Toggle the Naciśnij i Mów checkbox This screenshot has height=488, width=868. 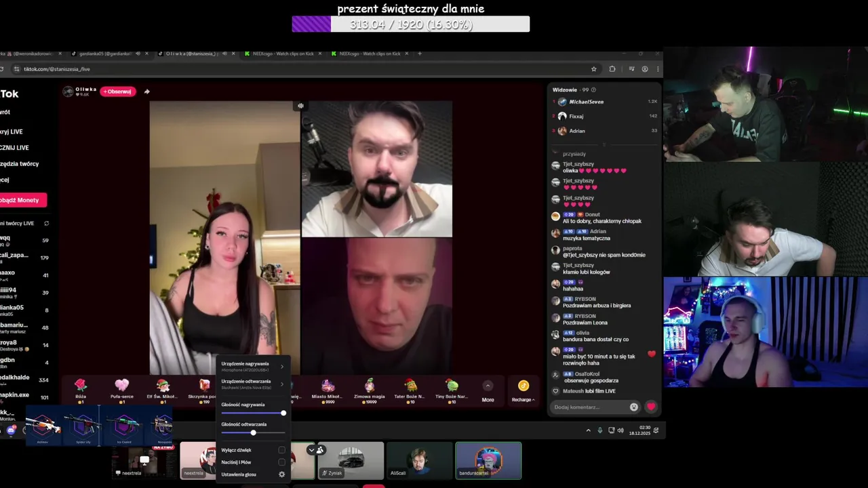click(x=281, y=462)
